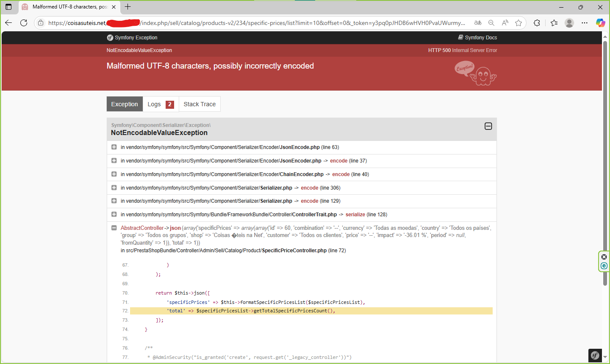The height and width of the screenshot is (364, 610).
Task: Open the browser profile menu
Action: (x=569, y=23)
